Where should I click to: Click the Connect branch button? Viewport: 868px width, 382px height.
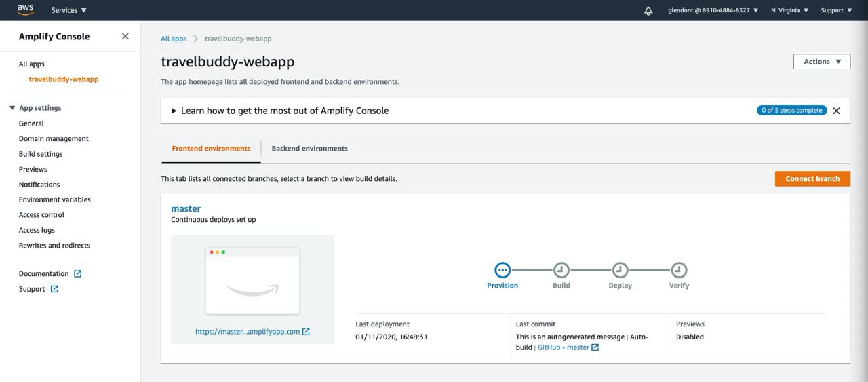pyautogui.click(x=812, y=178)
